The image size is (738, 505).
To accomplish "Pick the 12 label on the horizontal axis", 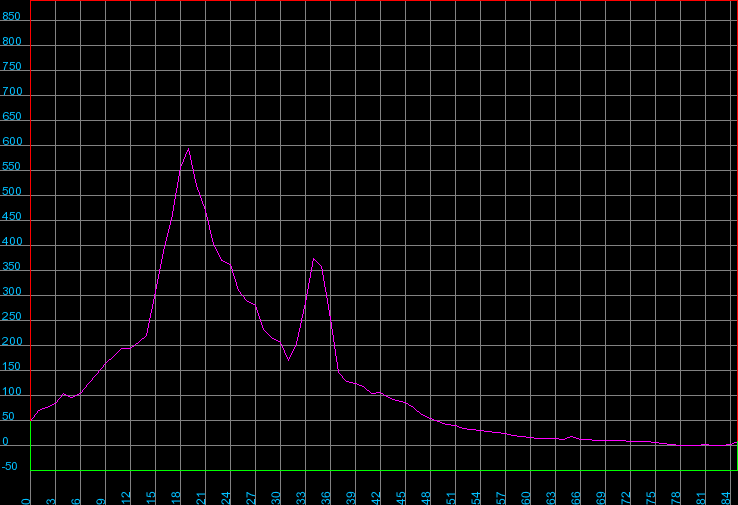I will [x=126, y=498].
